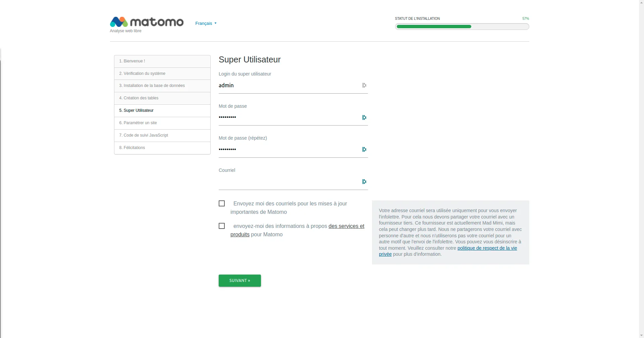The height and width of the screenshot is (338, 644).
Task: Click the arrow next to Français
Action: [x=215, y=23]
